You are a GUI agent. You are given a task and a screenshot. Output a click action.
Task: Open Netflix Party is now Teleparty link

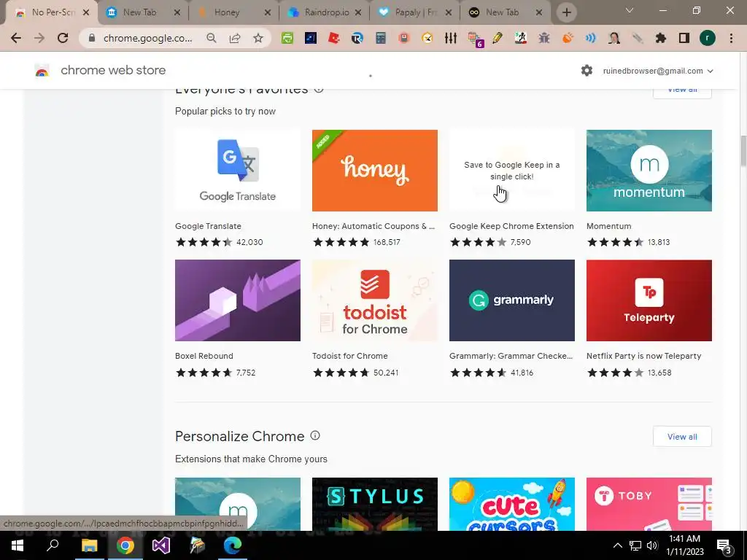643,356
